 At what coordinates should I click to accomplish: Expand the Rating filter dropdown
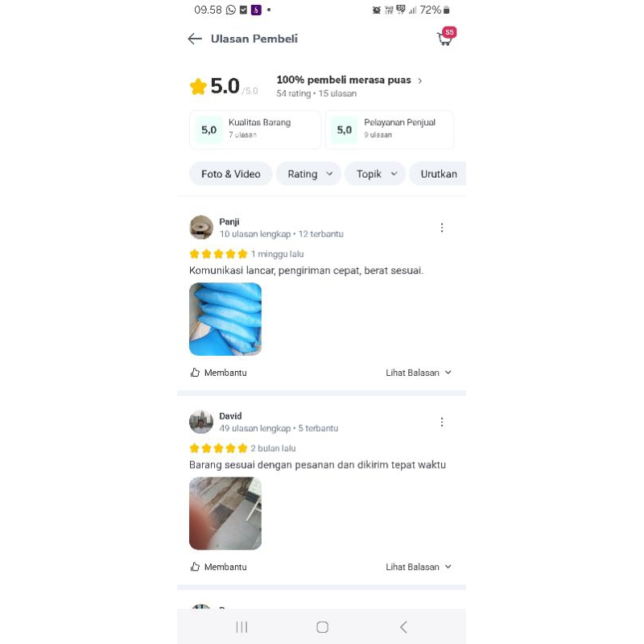click(x=308, y=174)
